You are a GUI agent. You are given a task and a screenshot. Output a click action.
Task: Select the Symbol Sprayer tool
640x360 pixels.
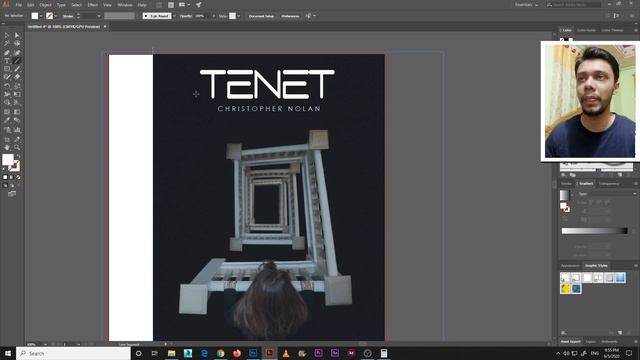click(7, 130)
